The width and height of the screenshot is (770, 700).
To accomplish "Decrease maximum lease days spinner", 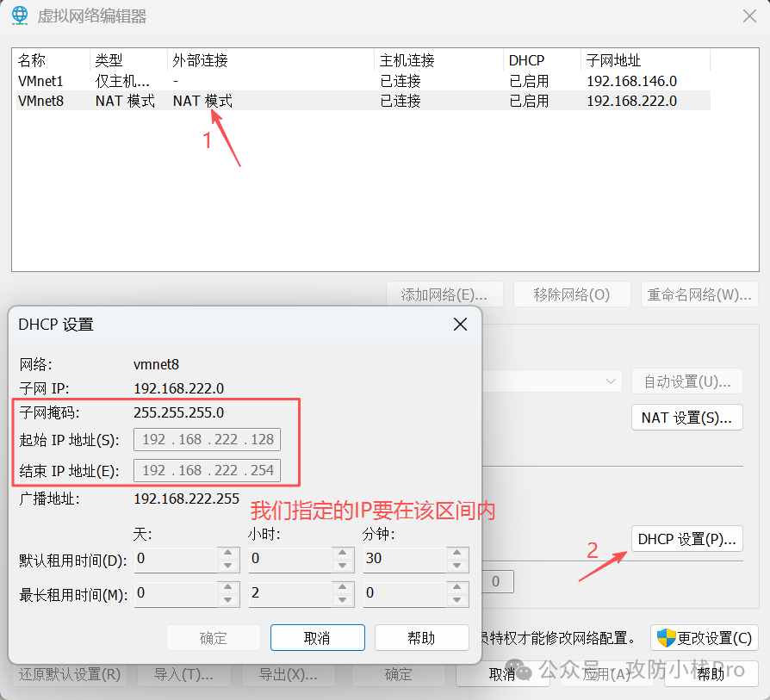I will tap(228, 599).
